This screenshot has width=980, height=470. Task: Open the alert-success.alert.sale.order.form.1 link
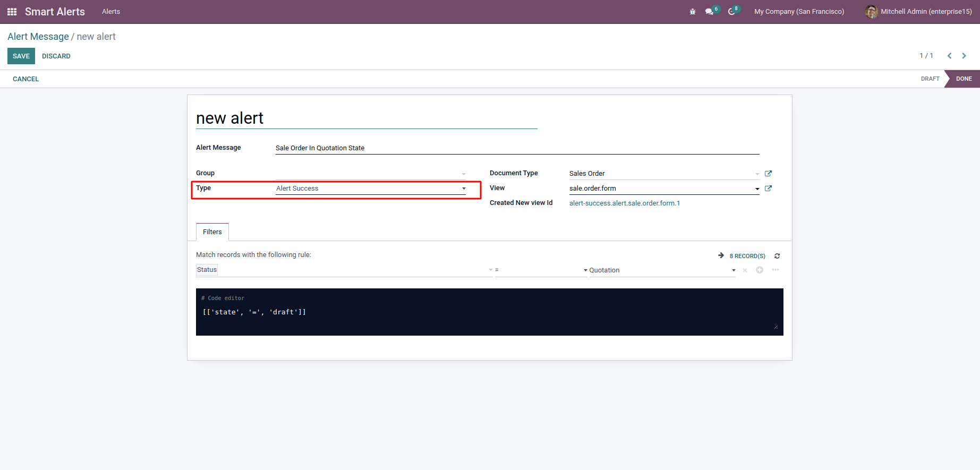(625, 203)
